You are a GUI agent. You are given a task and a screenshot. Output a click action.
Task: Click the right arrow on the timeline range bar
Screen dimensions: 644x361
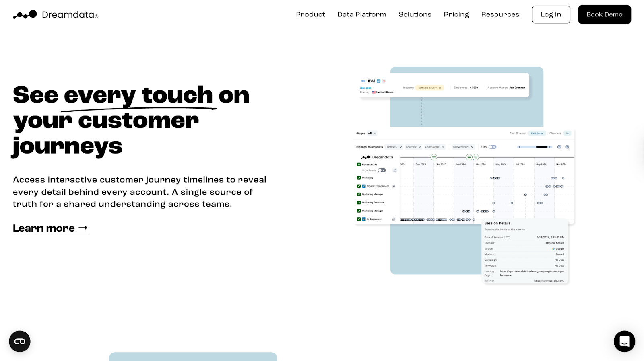pyautogui.click(x=550, y=147)
